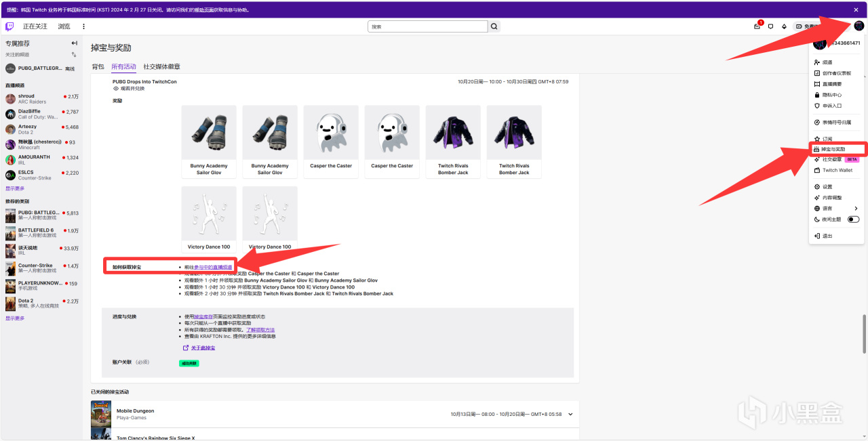Open BATTLEFIELD 6 recommended category
868x441 pixels.
[41, 233]
